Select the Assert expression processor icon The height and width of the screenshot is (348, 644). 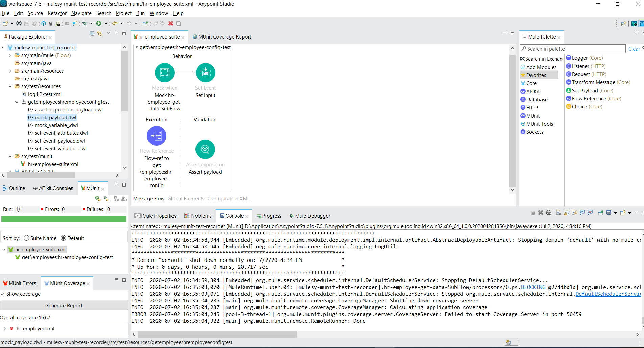[205, 149]
